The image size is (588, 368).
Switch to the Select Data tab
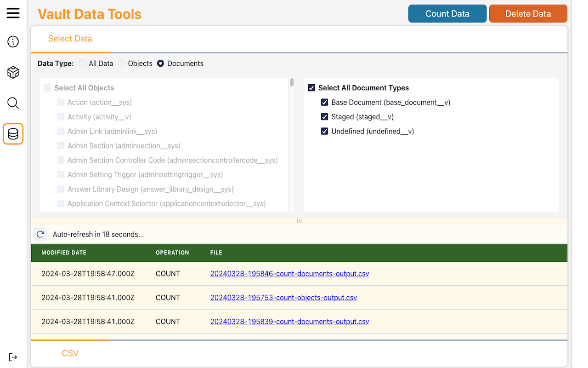click(x=70, y=39)
